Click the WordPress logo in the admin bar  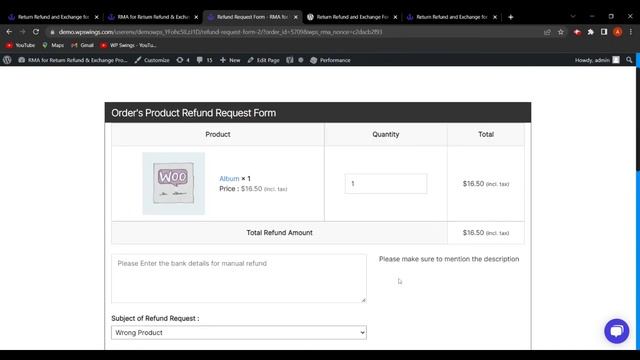pos(7,60)
